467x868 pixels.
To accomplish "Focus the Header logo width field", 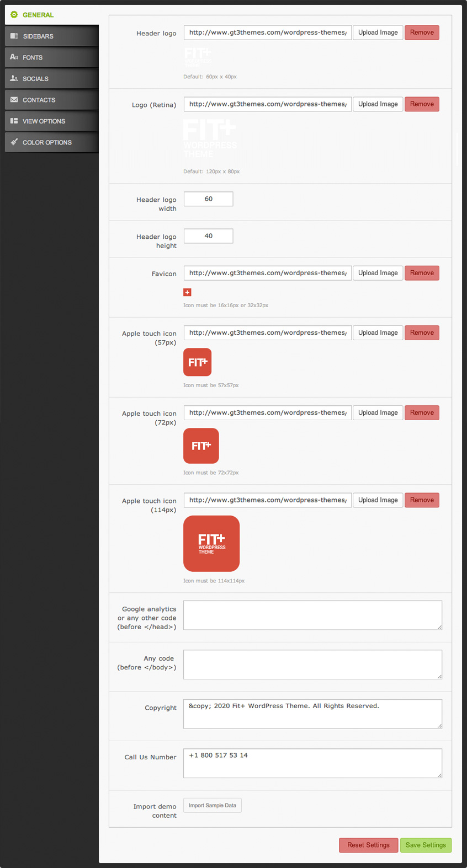I will click(x=208, y=199).
